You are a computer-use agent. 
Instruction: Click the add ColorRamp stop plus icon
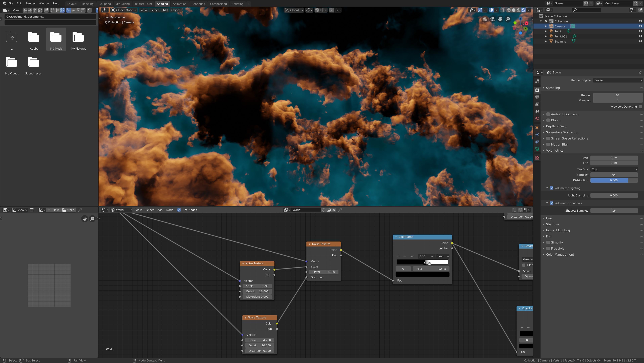pyautogui.click(x=398, y=256)
